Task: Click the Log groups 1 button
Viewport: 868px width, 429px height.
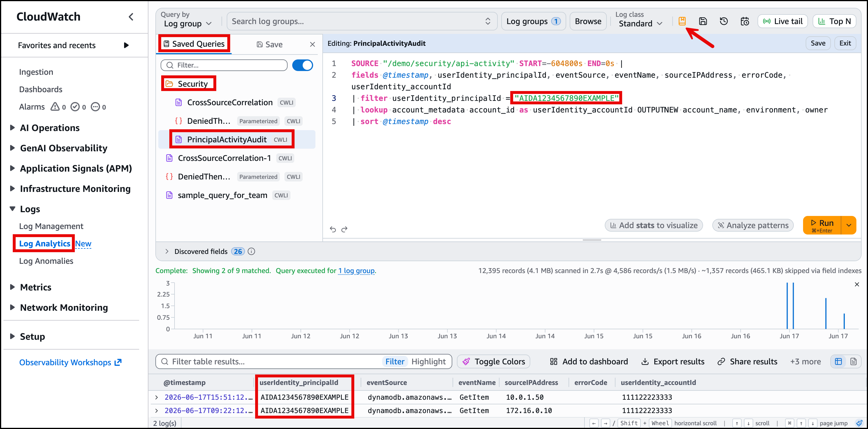Action: click(533, 21)
